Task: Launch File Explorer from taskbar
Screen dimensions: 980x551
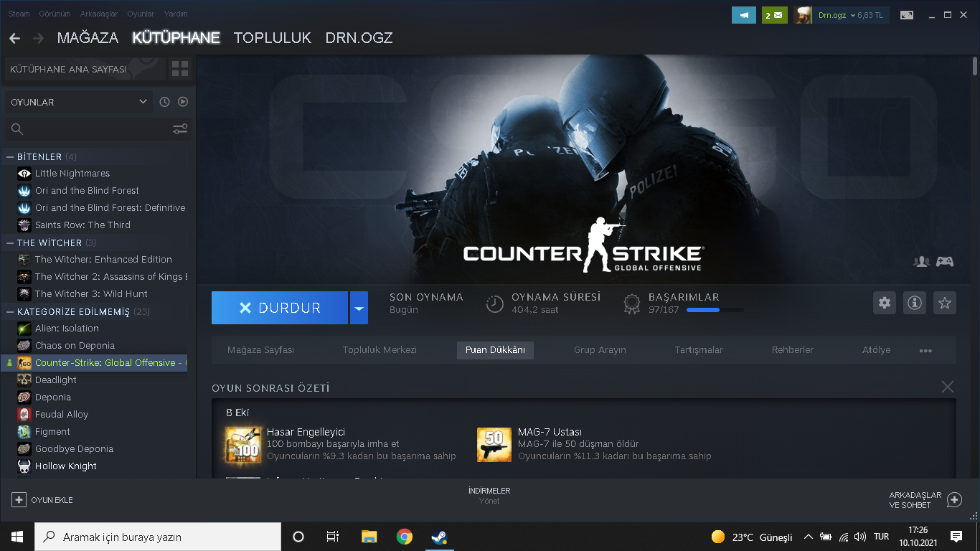Action: (369, 537)
